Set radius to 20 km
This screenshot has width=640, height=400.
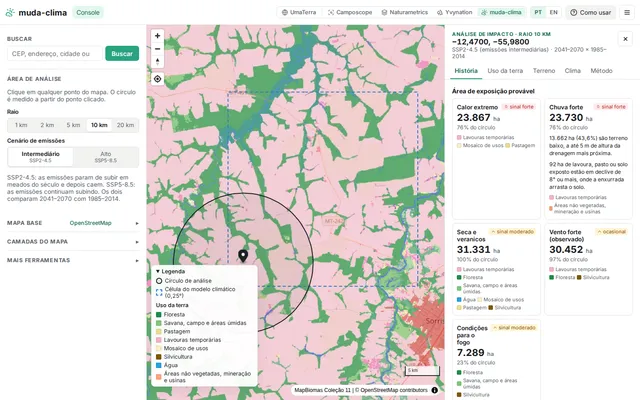pos(125,125)
